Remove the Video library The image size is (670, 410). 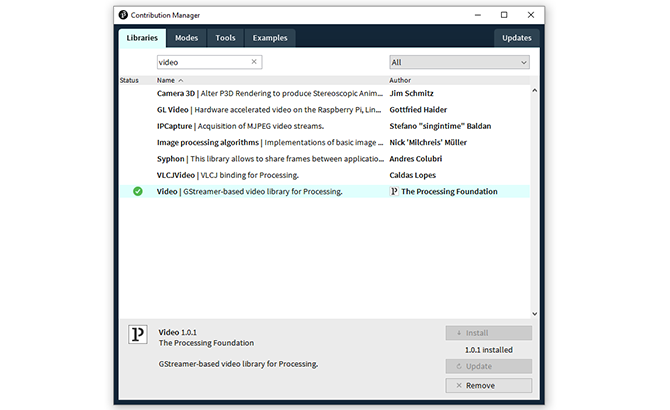click(488, 385)
